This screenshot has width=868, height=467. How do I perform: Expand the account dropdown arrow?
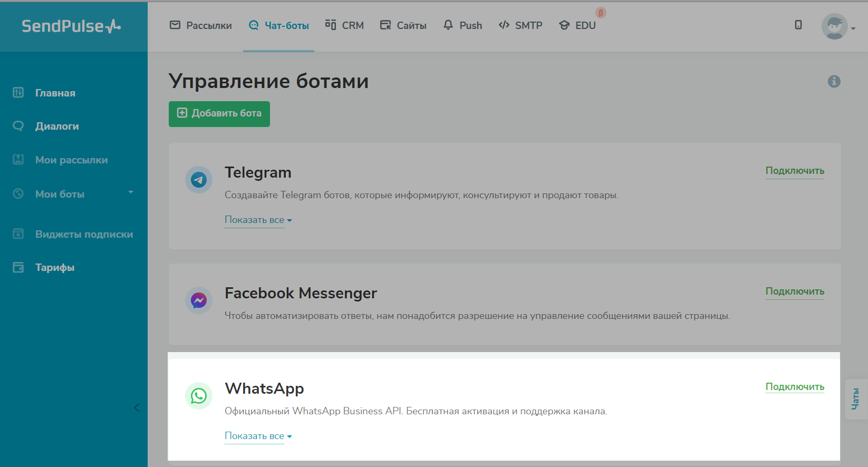pyautogui.click(x=853, y=28)
